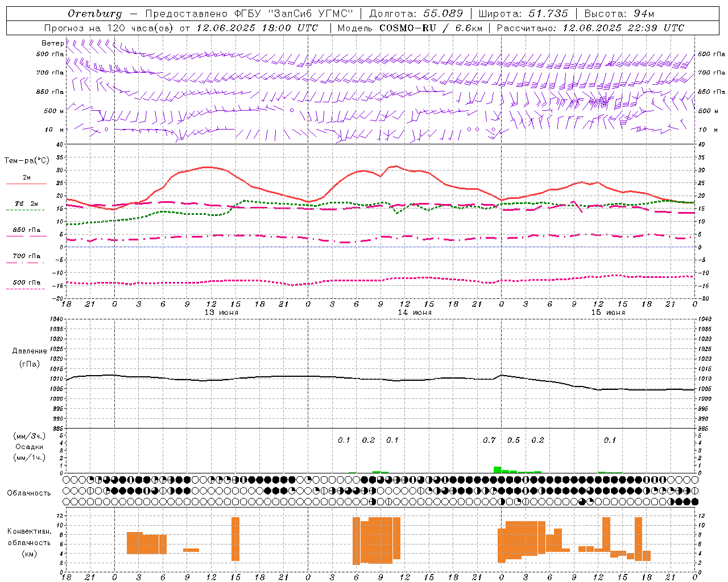Click the 0.7 precipitation value

pyautogui.click(x=489, y=440)
